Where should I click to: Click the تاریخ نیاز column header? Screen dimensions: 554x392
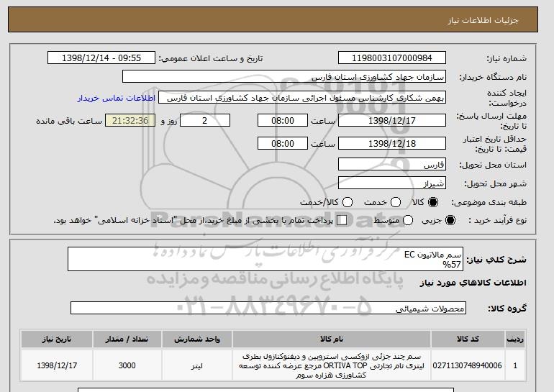point(57,339)
